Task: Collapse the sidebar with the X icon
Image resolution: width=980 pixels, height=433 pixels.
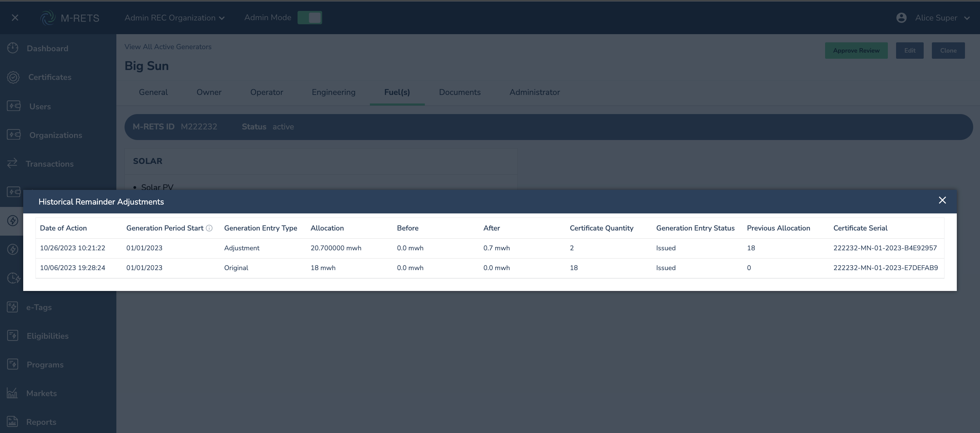Action: pos(15,17)
